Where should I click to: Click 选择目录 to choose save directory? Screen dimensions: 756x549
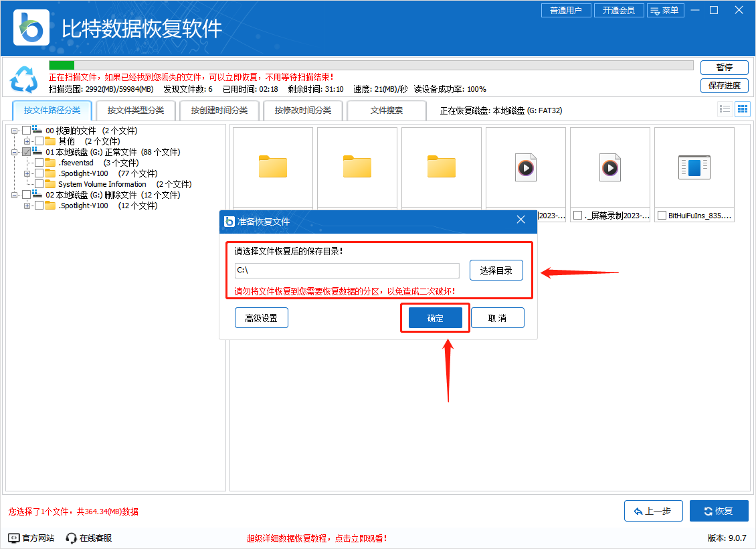(496, 270)
